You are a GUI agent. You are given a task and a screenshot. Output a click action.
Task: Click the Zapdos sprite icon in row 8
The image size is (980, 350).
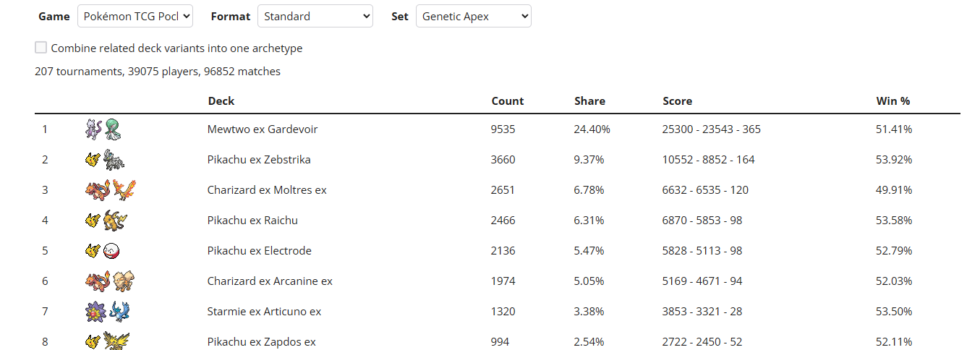point(116,341)
